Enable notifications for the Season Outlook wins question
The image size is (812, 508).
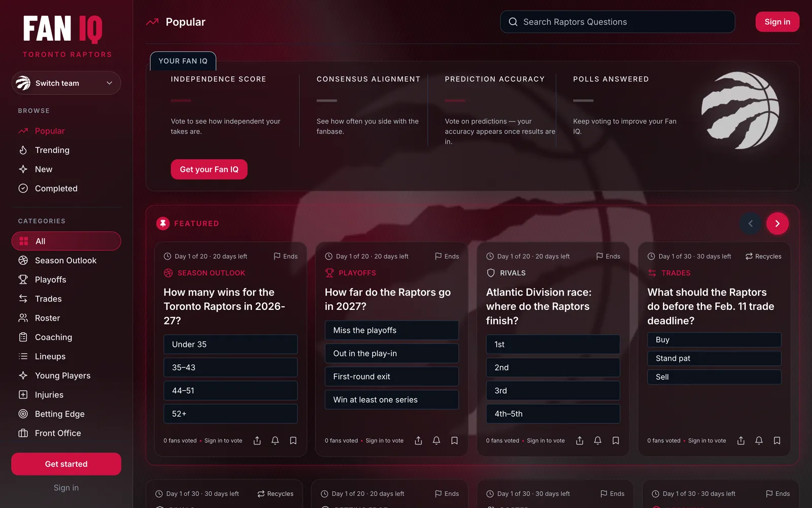275,440
